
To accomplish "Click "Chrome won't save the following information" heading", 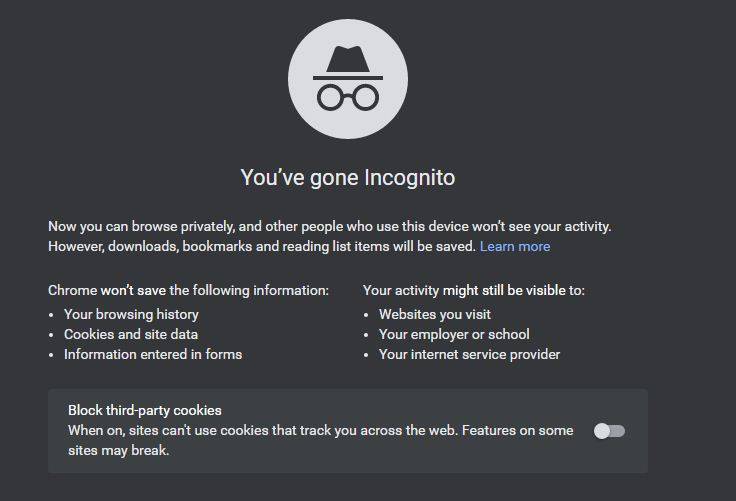I will click(188, 290).
